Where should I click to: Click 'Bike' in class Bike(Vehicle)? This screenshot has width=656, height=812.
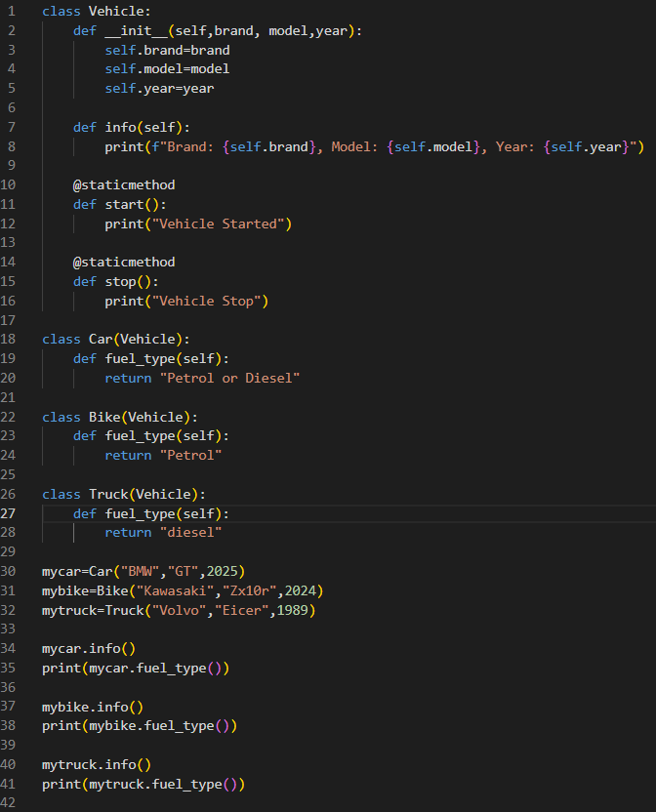(x=104, y=418)
